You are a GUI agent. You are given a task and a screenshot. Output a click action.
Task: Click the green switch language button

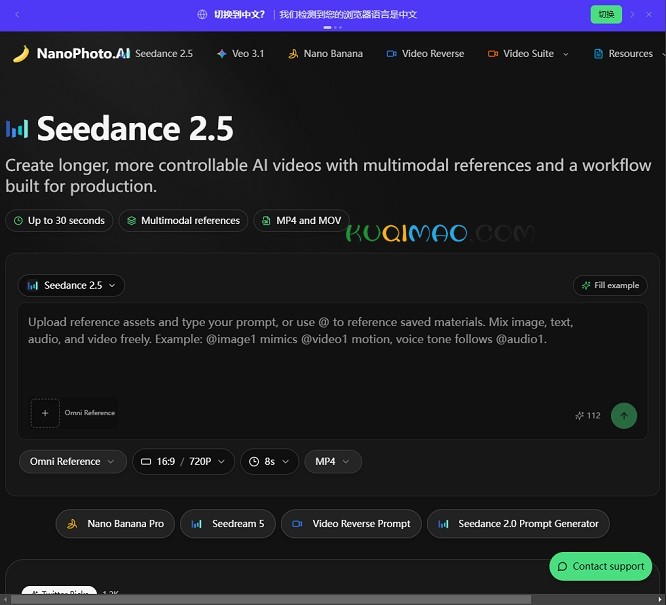[606, 14]
